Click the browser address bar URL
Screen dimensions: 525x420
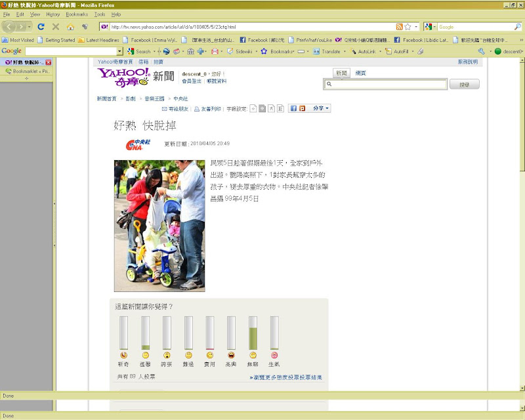pos(251,27)
